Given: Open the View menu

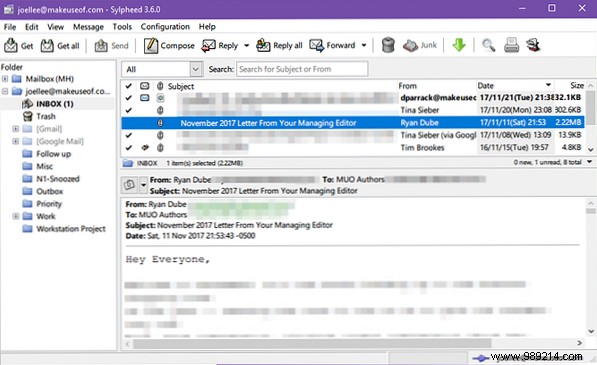Looking at the screenshot, I should pos(55,27).
